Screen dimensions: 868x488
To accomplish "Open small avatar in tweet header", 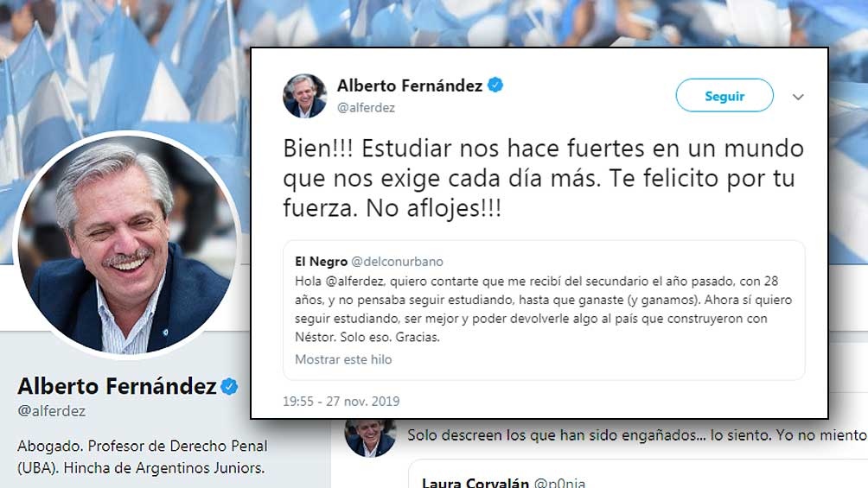I will tap(304, 96).
